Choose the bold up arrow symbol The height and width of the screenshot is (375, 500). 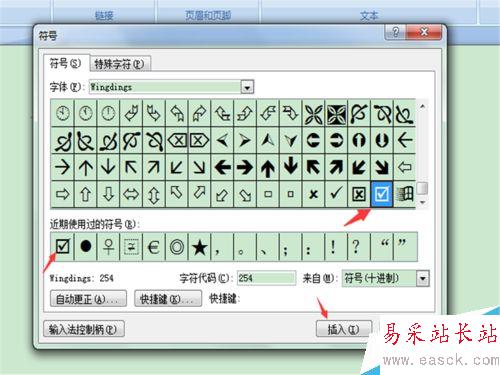tap(268, 167)
